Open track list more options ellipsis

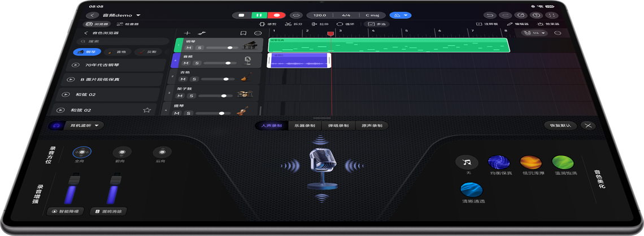(x=258, y=33)
